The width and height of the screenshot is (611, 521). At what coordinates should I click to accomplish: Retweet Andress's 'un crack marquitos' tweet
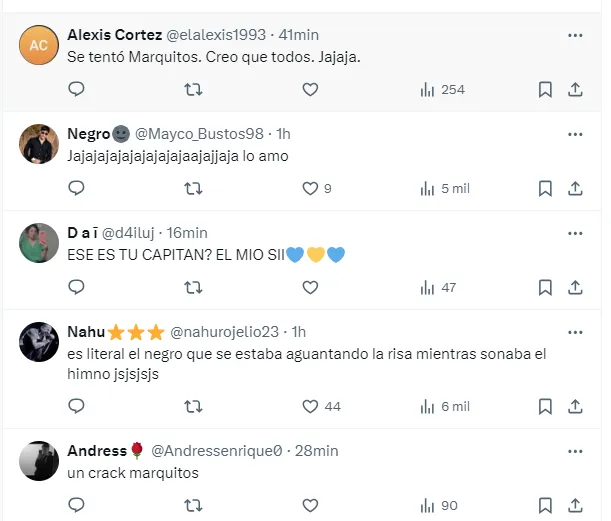point(194,505)
